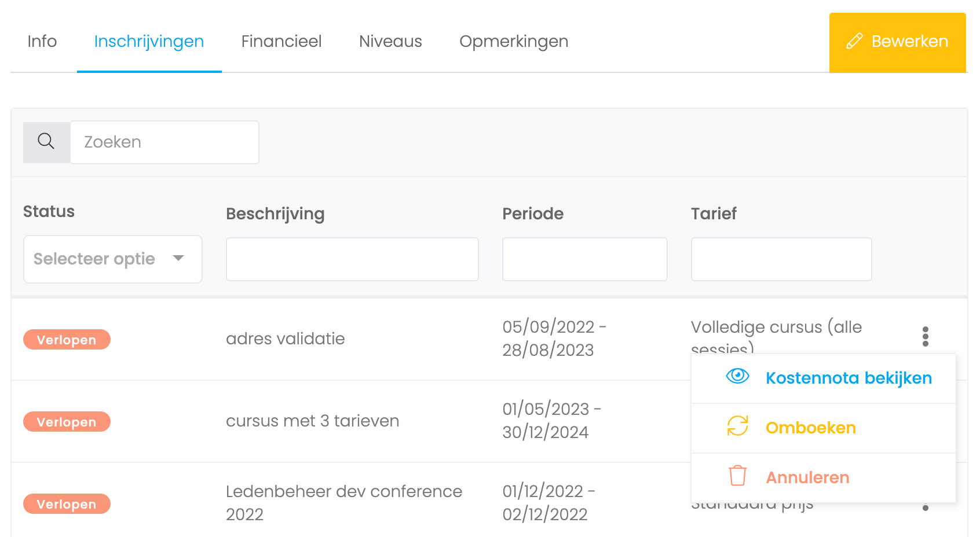This screenshot has height=537, width=980.
Task: Open the Opmerkingen tab
Action: click(514, 42)
